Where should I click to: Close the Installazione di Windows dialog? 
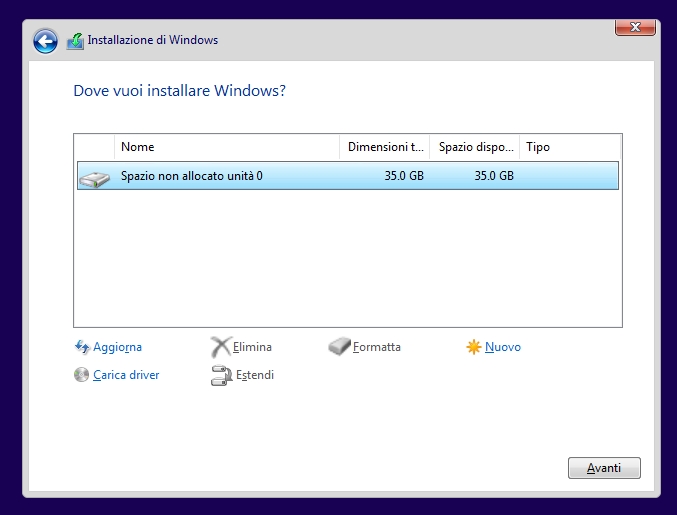(635, 27)
